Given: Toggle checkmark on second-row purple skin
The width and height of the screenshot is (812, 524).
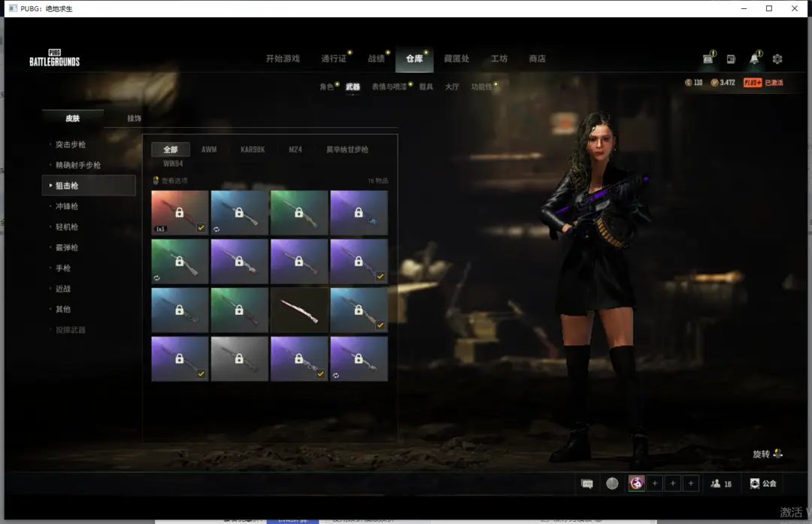Looking at the screenshot, I should click(380, 276).
